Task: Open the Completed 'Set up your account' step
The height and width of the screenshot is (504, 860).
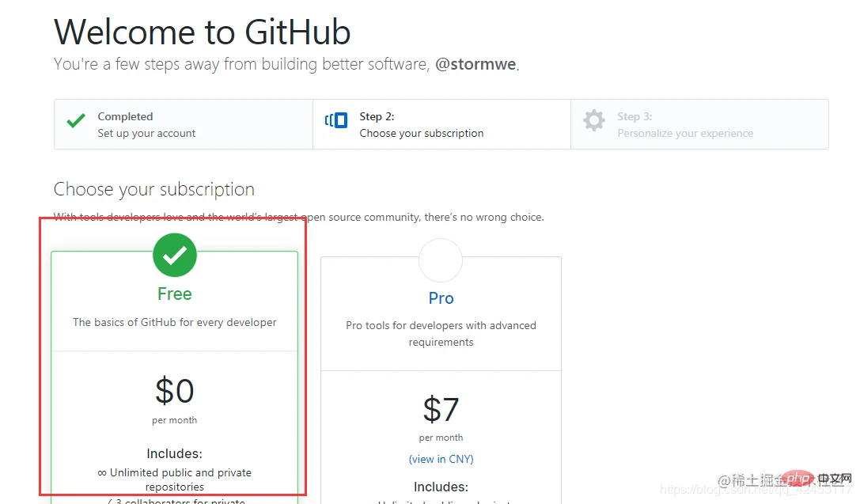Action: click(x=146, y=125)
